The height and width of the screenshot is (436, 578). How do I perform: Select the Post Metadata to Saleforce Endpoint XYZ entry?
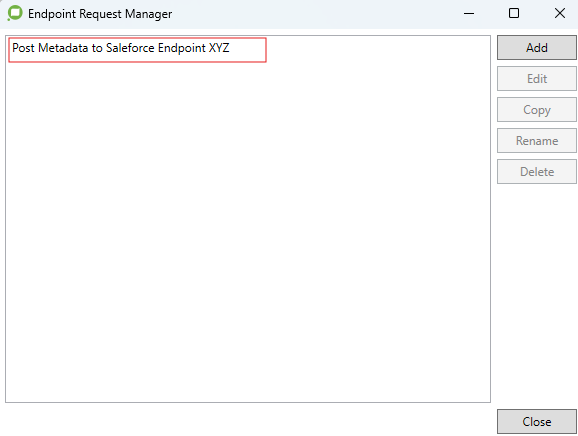point(137,50)
